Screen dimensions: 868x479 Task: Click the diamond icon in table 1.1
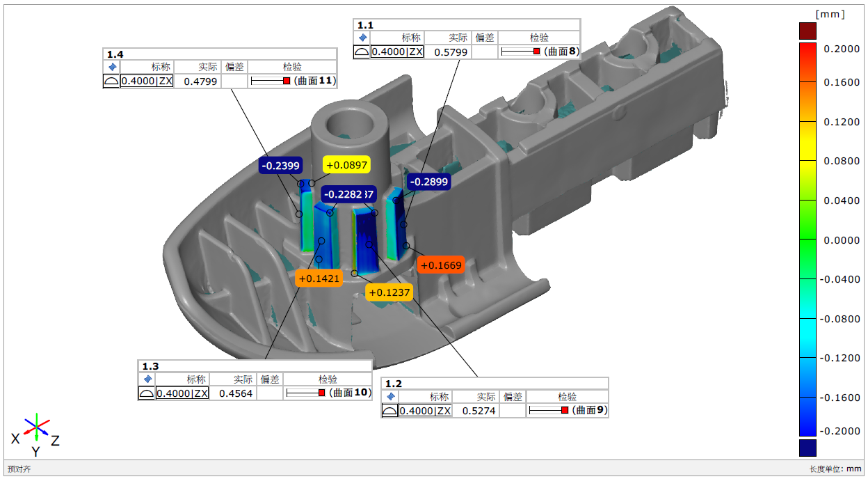[362, 38]
